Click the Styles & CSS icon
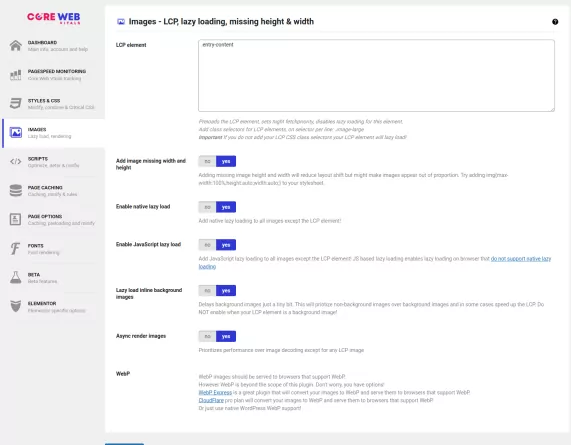The image size is (571, 445). [x=16, y=103]
